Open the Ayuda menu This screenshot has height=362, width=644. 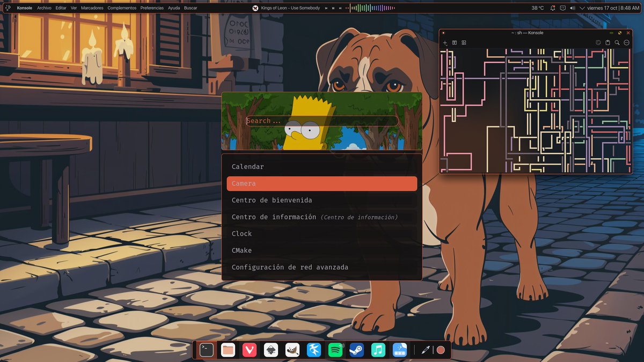[174, 8]
